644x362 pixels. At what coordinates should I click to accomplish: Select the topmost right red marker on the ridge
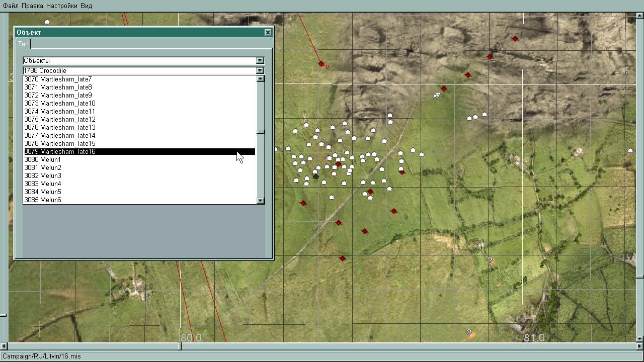tap(515, 39)
